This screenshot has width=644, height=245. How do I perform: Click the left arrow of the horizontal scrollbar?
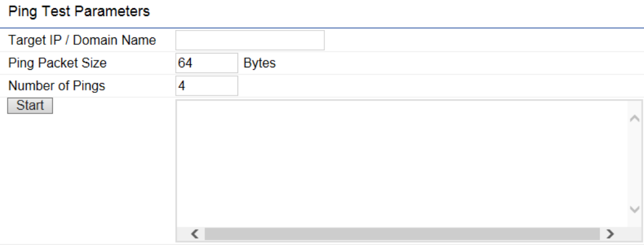tap(195, 234)
